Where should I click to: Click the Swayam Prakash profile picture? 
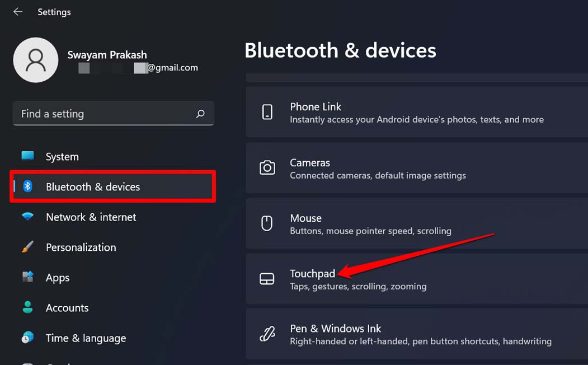pos(35,59)
